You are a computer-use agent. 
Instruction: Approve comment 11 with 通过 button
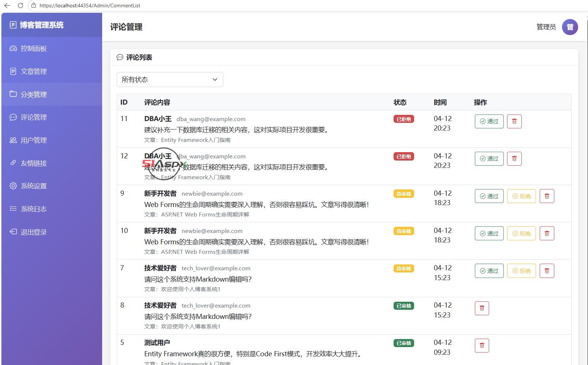point(489,121)
